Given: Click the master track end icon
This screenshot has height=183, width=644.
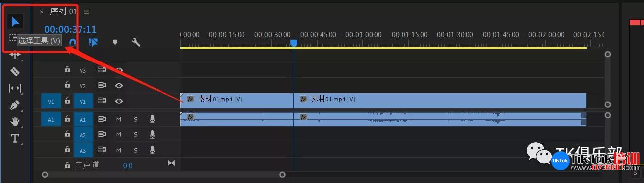Looking at the screenshot, I should point(171,163).
